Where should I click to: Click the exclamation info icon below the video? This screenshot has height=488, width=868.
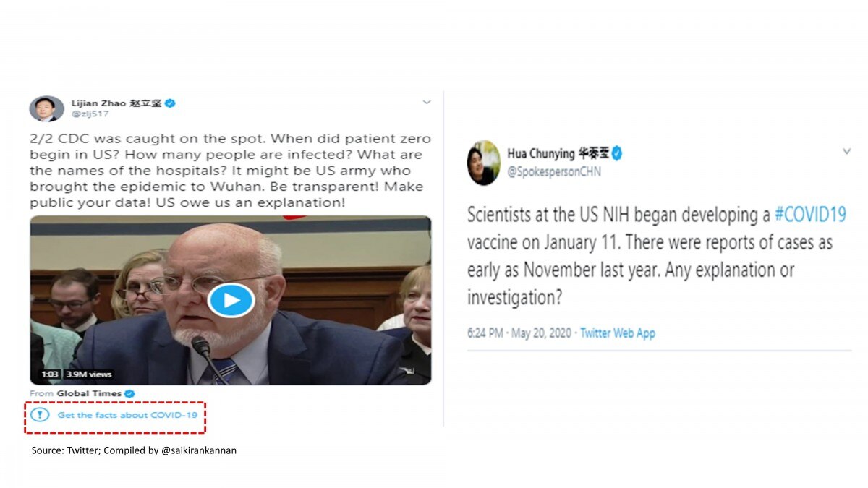pyautogui.click(x=41, y=415)
